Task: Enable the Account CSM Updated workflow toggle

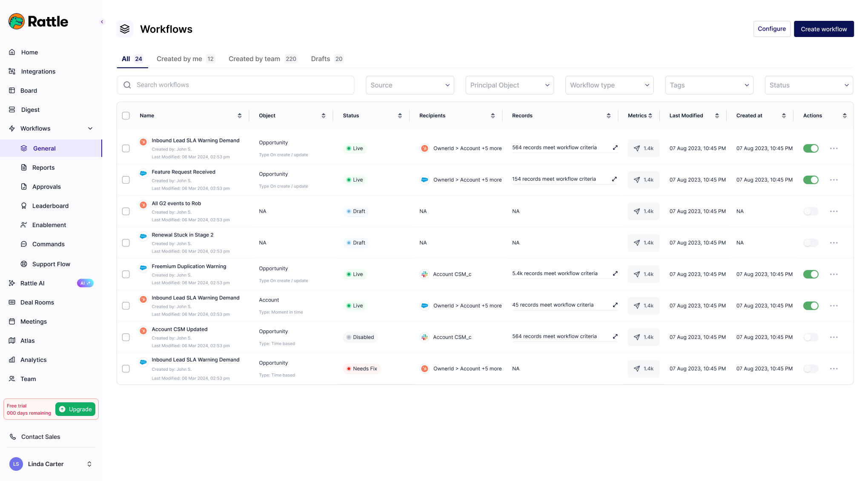Action: tap(811, 337)
